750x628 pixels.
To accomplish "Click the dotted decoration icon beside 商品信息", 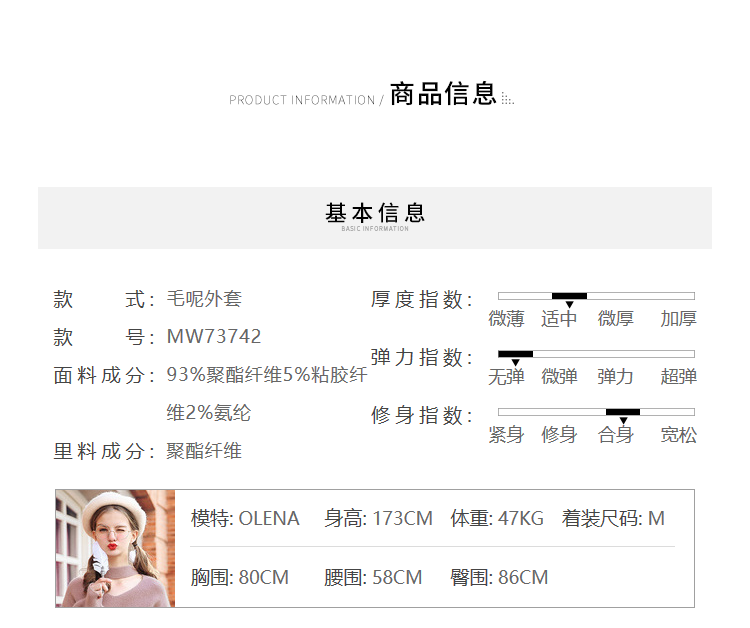I will click(x=507, y=99).
